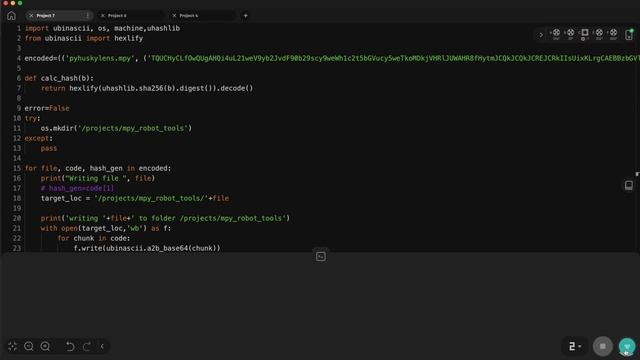Viewport: 640px width, 360px height.
Task: Select the second motor port icon
Action: [x=570, y=34]
